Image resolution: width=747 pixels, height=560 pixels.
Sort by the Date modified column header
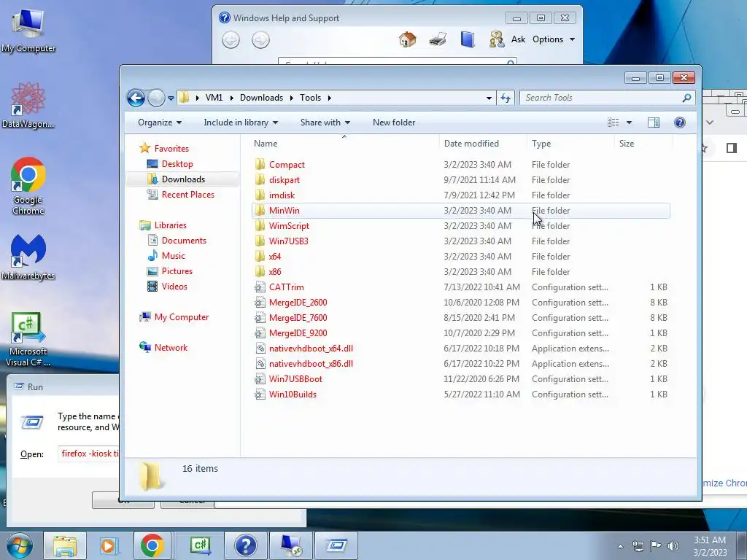coord(483,144)
